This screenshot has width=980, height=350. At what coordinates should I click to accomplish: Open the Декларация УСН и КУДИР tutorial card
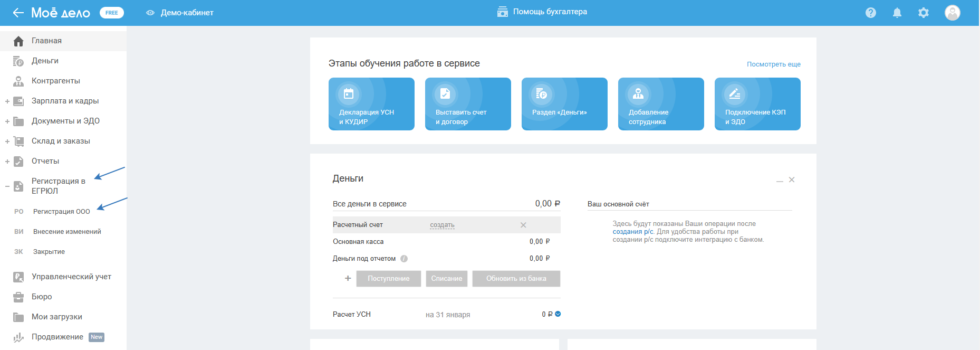tap(371, 104)
